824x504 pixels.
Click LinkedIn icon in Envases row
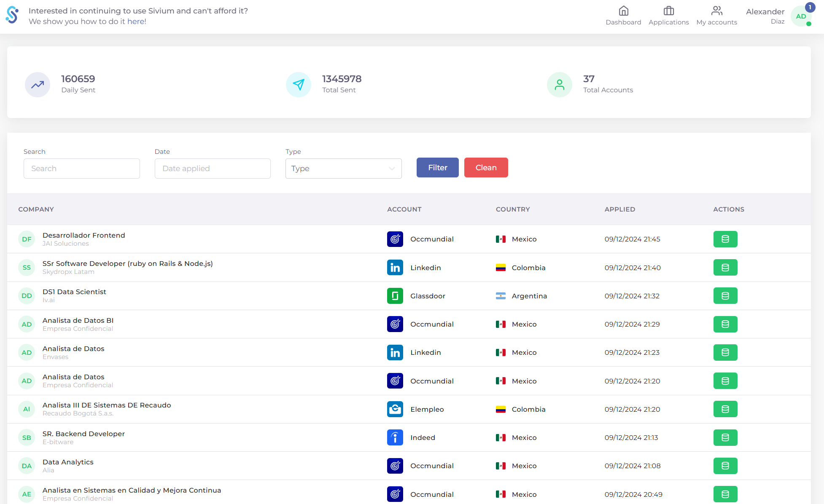tap(395, 352)
